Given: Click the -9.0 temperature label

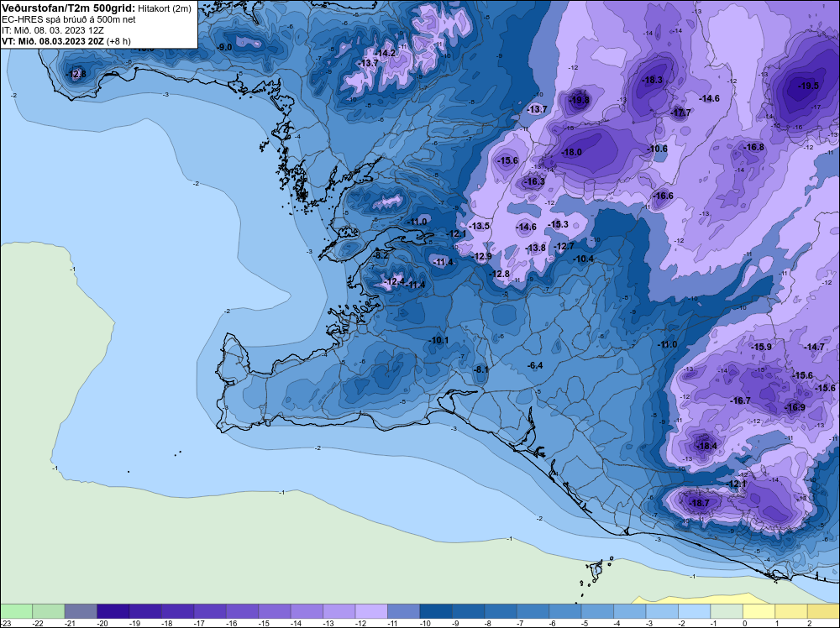Looking at the screenshot, I should tap(224, 47).
